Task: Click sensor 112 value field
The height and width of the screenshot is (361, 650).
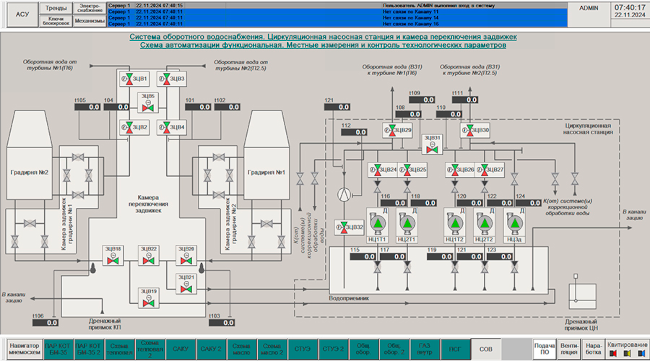Action: pos(354,132)
